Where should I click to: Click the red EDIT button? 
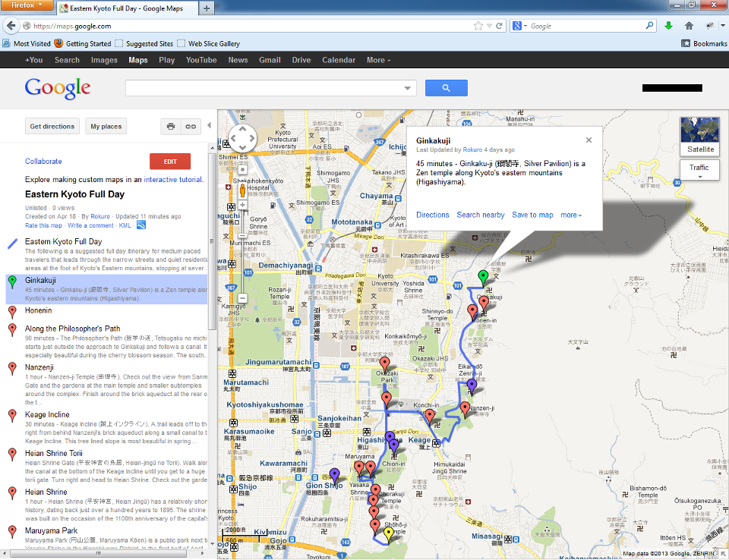[x=170, y=162]
